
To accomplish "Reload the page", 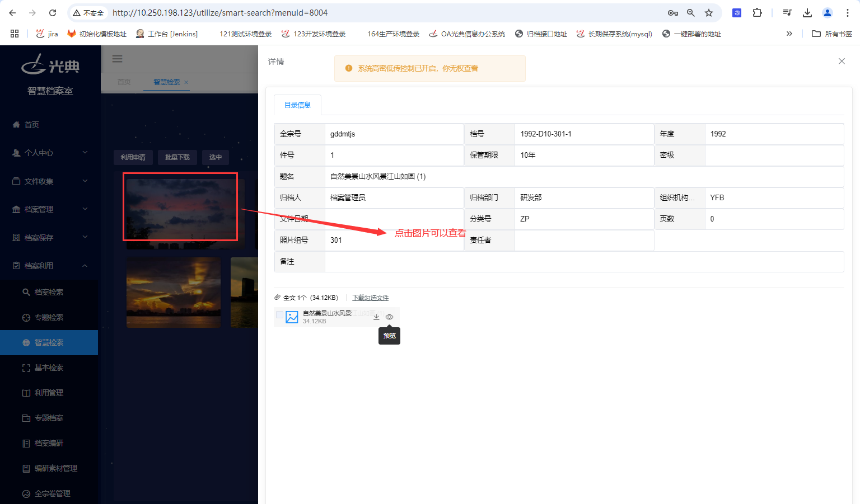I will click(x=53, y=12).
